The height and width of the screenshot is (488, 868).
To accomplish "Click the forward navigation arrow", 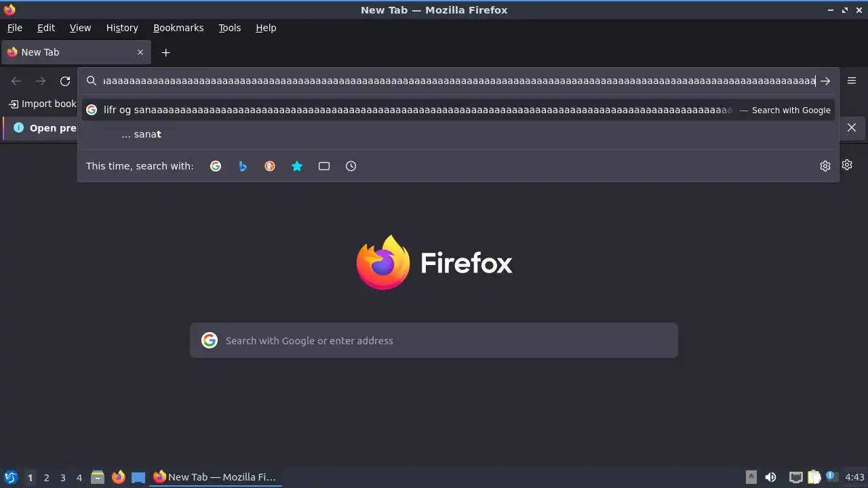I will 41,81.
